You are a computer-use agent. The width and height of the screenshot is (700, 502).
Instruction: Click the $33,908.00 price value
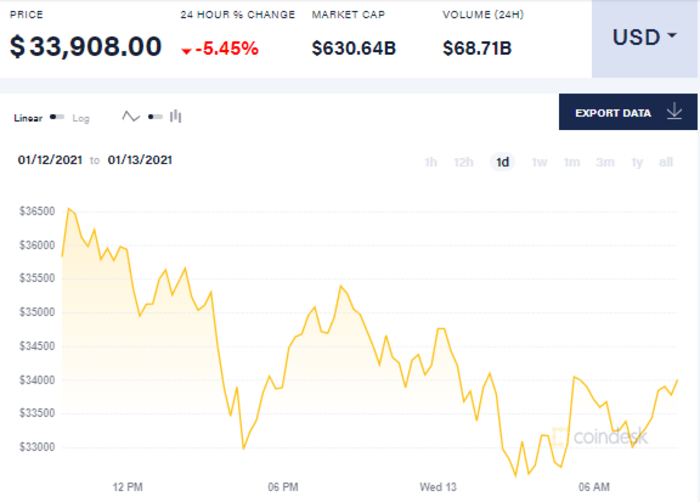86,47
